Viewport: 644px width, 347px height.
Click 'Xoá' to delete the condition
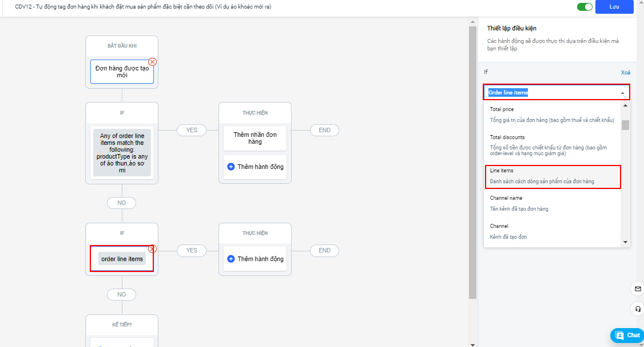626,73
